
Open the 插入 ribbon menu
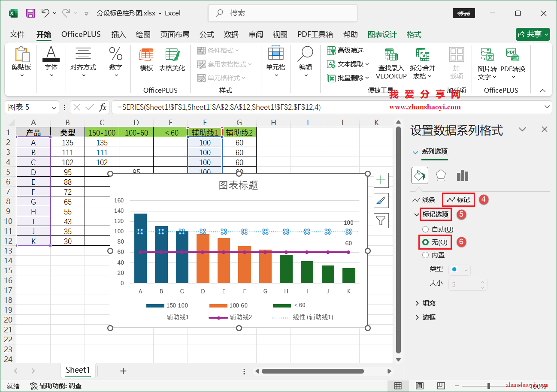tap(118, 34)
